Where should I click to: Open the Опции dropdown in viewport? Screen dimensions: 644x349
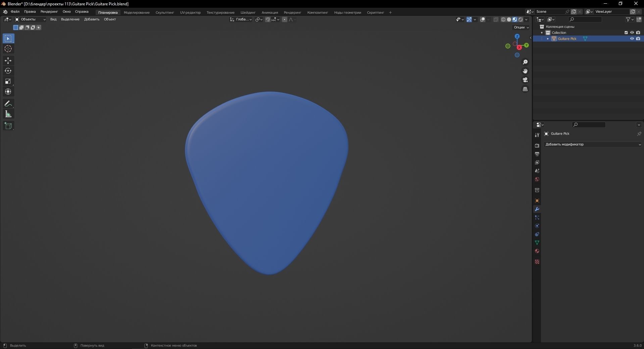point(521,27)
